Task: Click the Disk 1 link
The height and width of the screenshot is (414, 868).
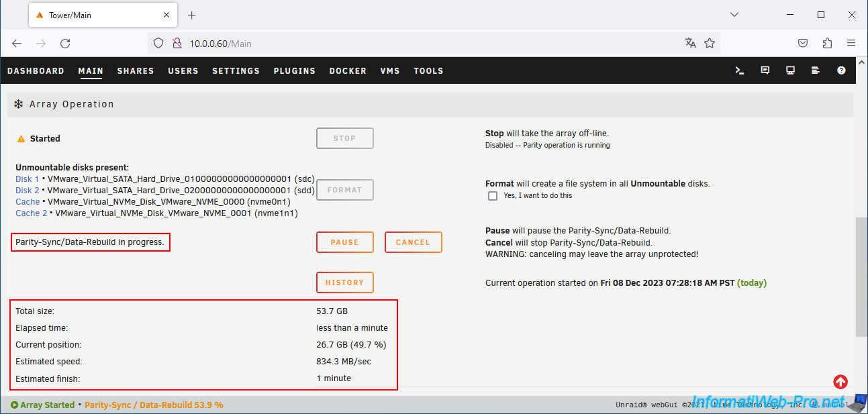Action: pos(27,179)
